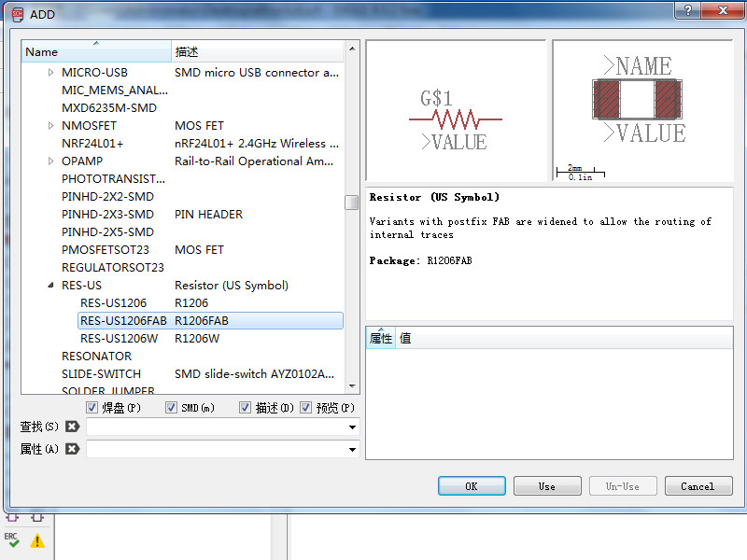Select PINHD-2X5-SMD entry

pos(107,231)
